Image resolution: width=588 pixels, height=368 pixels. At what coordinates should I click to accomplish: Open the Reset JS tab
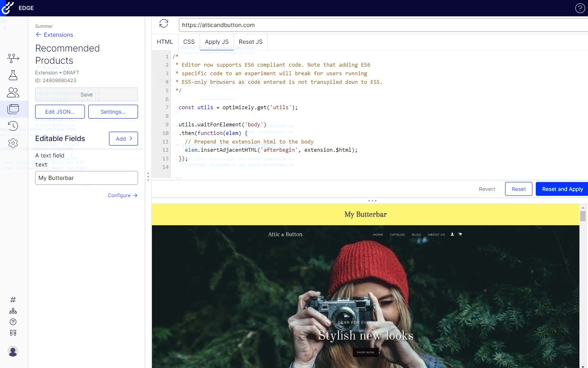click(250, 42)
